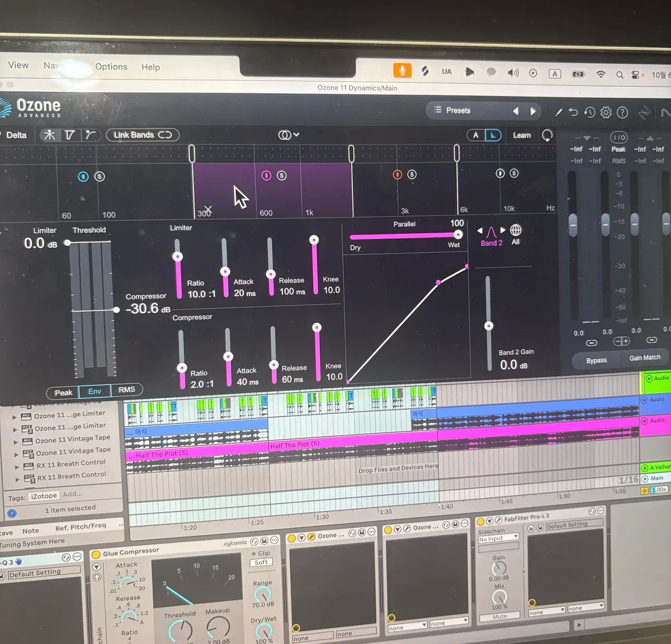Image resolution: width=671 pixels, height=644 pixels.
Task: Click the pencil icon beside Presets
Action: click(558, 112)
